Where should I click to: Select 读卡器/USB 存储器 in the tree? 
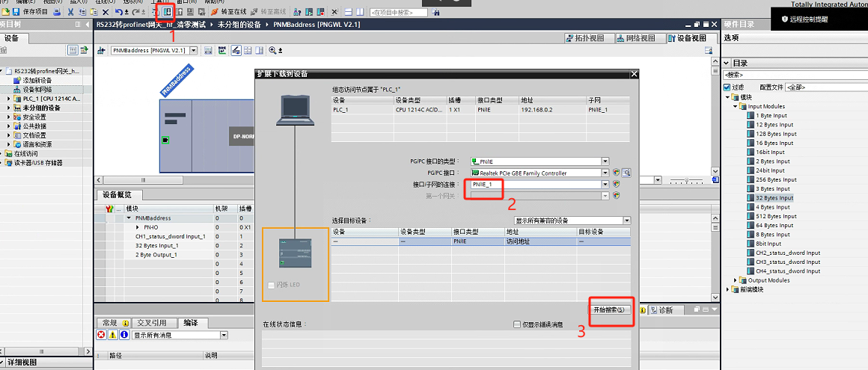click(37, 163)
